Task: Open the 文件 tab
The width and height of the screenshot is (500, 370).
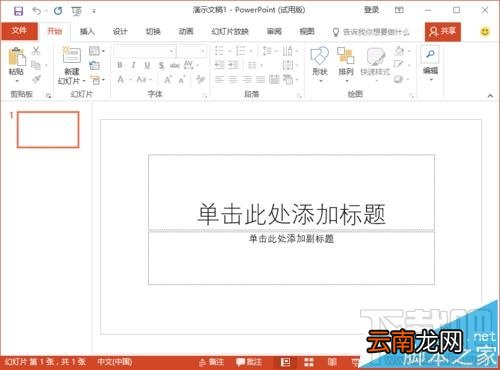Action: (19, 31)
